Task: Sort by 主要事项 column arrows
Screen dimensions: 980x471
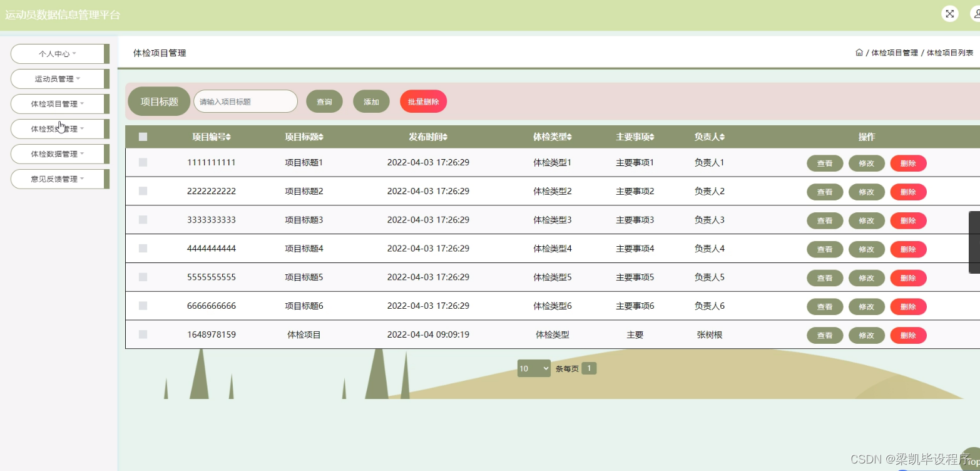Action: click(x=651, y=137)
